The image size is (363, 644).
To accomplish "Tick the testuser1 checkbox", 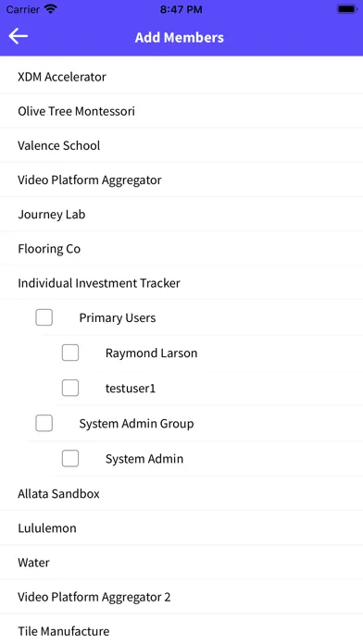I will click(70, 388).
